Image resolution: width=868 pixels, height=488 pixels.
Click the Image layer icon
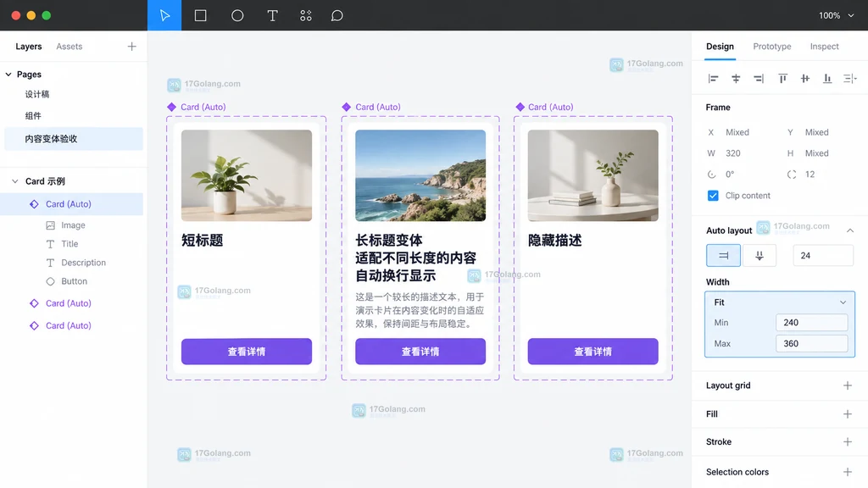click(x=50, y=225)
